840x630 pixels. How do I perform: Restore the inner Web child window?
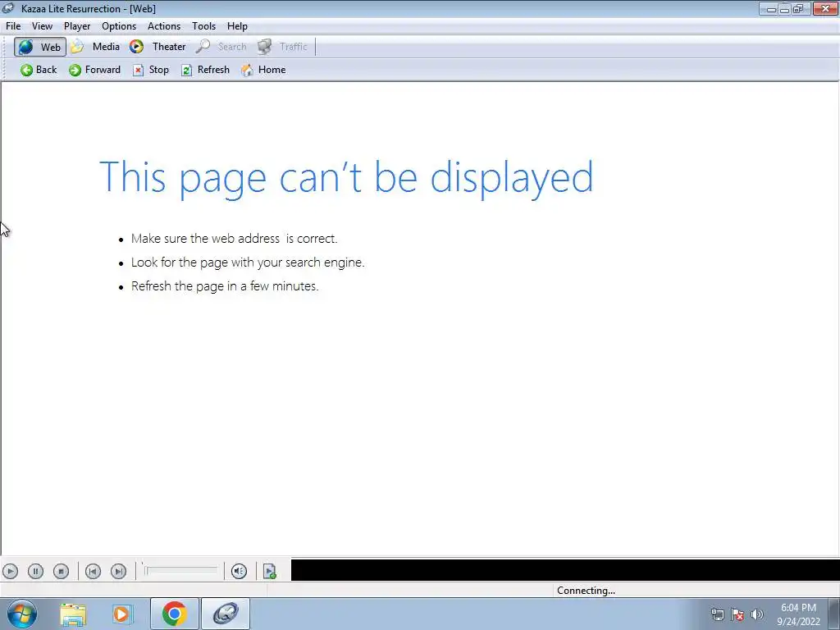pyautogui.click(x=798, y=9)
